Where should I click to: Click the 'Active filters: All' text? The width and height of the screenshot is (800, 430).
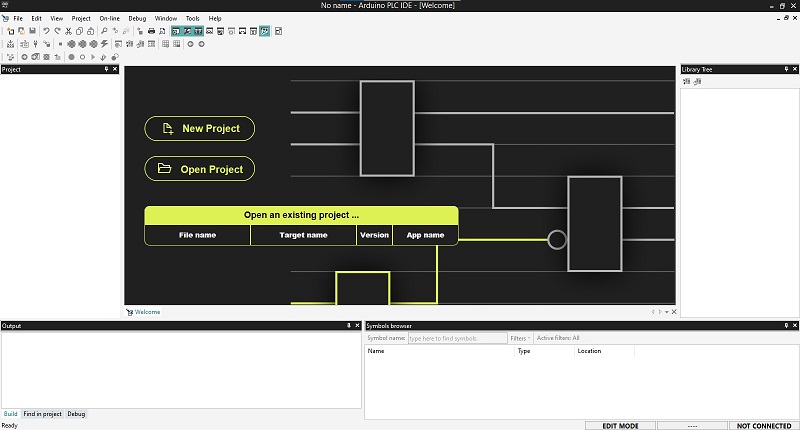(558, 338)
